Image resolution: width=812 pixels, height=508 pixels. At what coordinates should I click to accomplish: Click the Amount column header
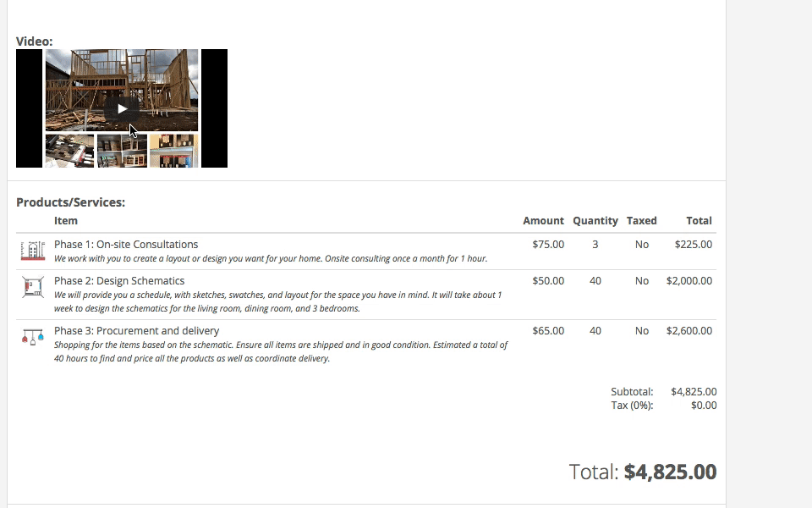[x=543, y=221]
